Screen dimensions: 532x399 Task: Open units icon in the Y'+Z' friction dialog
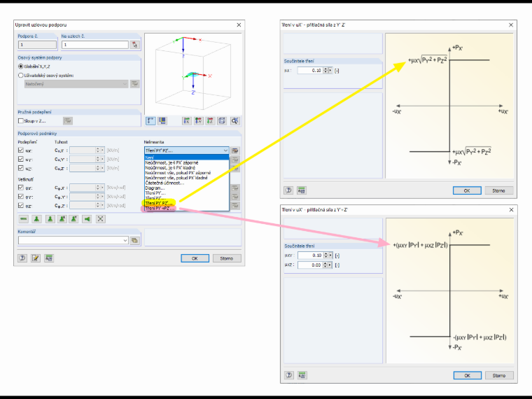click(x=302, y=375)
